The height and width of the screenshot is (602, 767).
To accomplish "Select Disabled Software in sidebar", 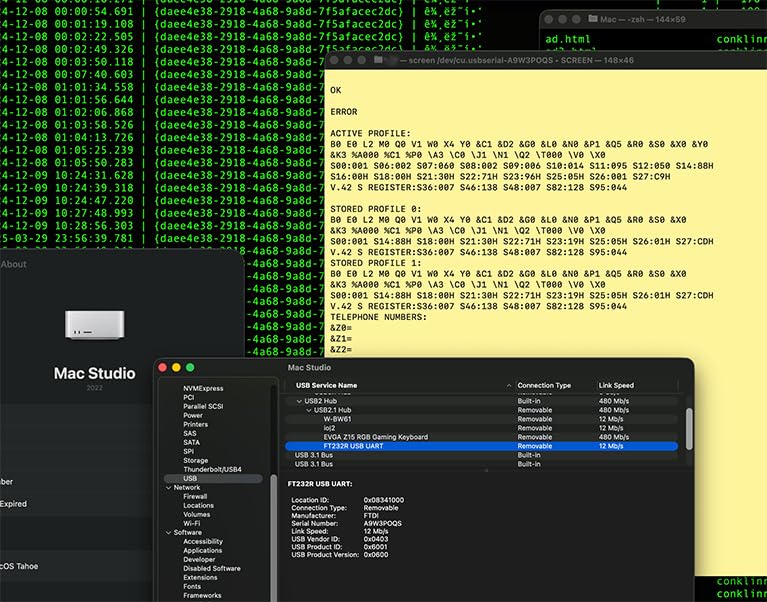I will point(211,568).
